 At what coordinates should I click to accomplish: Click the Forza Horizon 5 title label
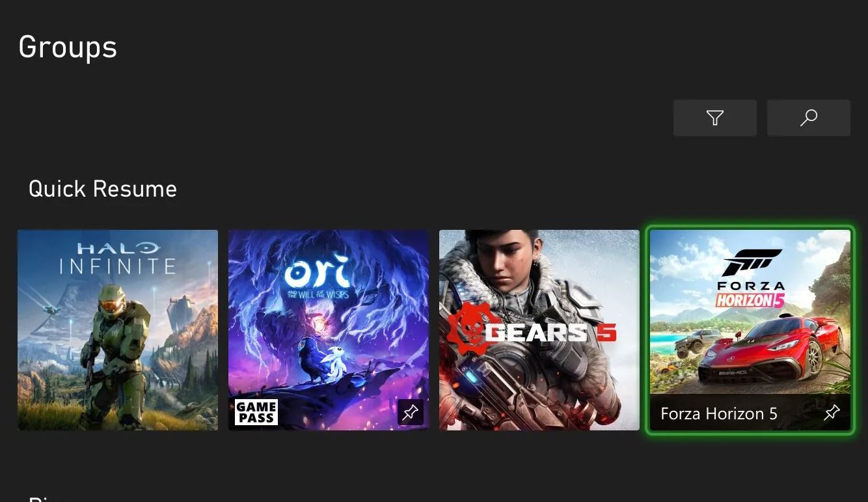coord(719,413)
